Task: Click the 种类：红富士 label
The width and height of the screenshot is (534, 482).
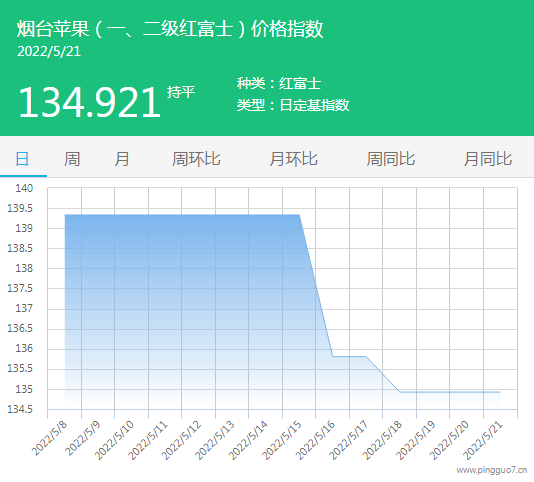Action: click(x=279, y=83)
